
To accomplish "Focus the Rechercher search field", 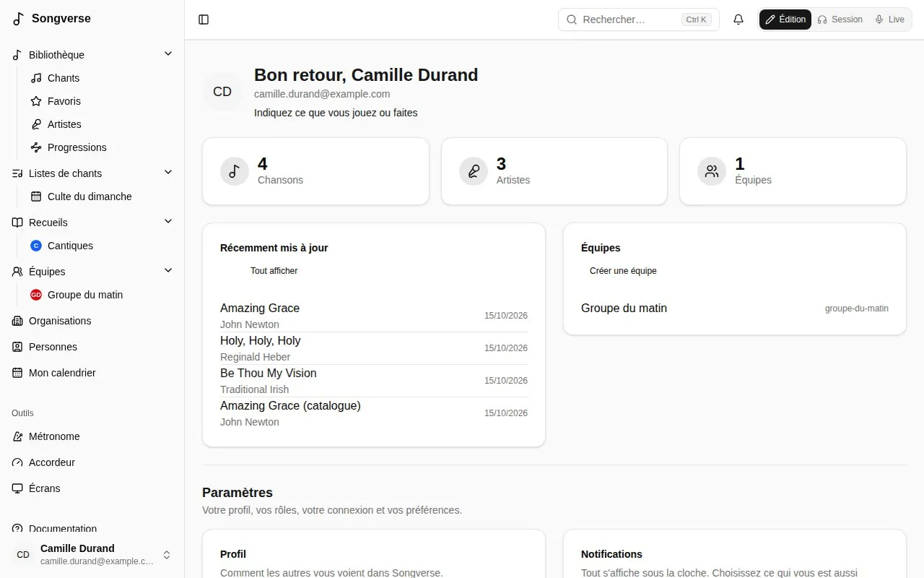I will pyautogui.click(x=638, y=20).
